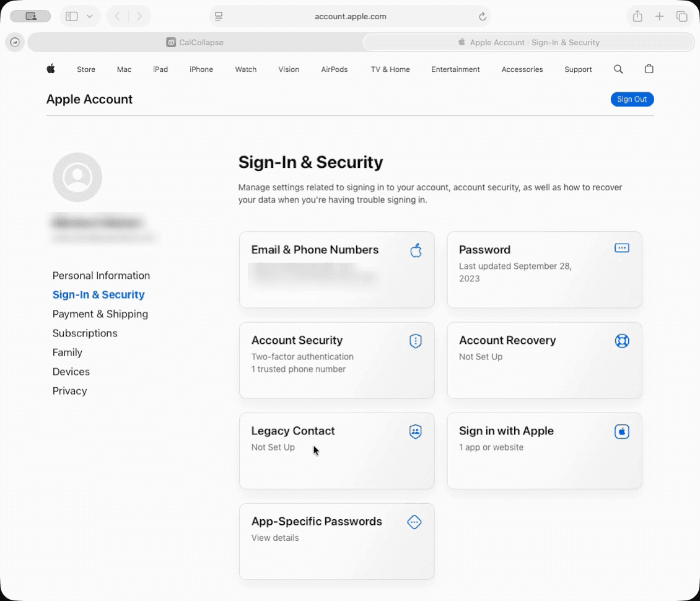700x601 pixels.
Task: Go back with the left arrow
Action: point(118,17)
